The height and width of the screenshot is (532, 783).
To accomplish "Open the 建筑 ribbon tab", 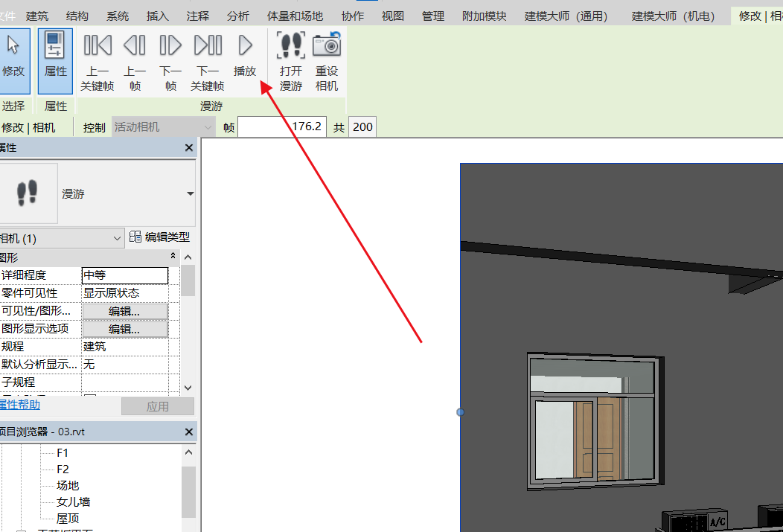I will [x=37, y=16].
